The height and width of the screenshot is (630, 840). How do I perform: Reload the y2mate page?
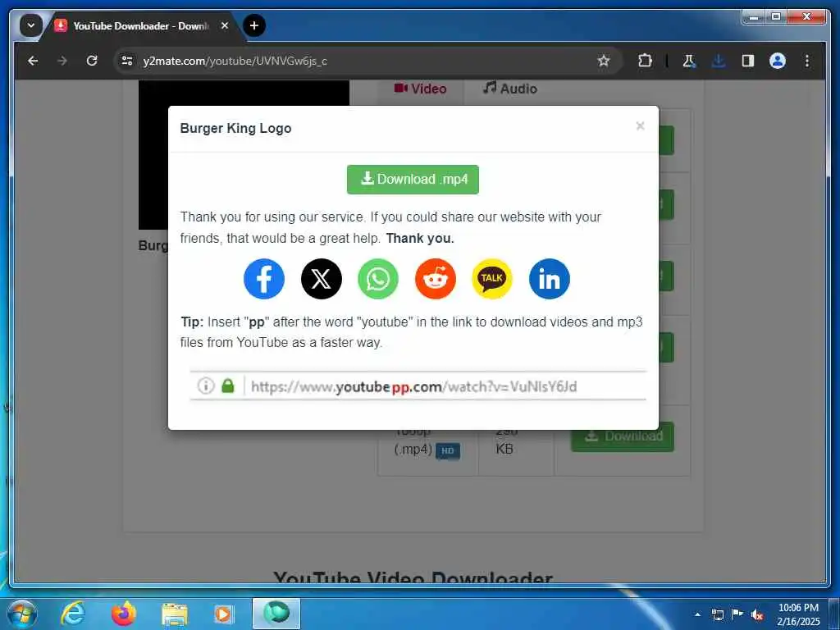point(92,61)
